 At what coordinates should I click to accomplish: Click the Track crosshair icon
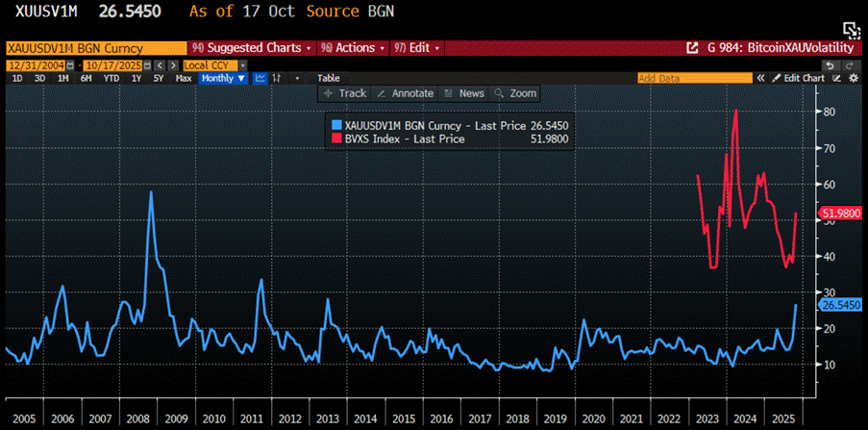click(x=329, y=93)
